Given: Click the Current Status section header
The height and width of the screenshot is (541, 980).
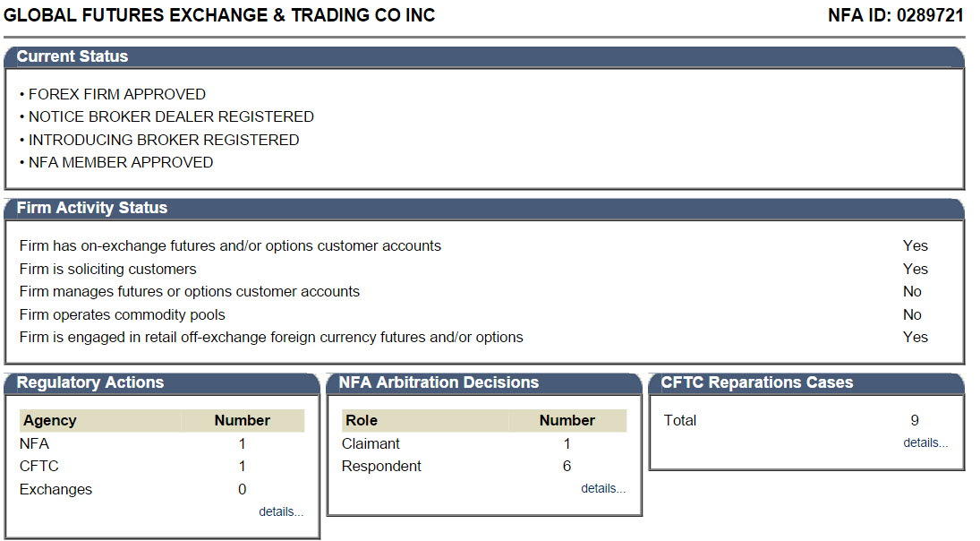Looking at the screenshot, I should pos(484,56).
